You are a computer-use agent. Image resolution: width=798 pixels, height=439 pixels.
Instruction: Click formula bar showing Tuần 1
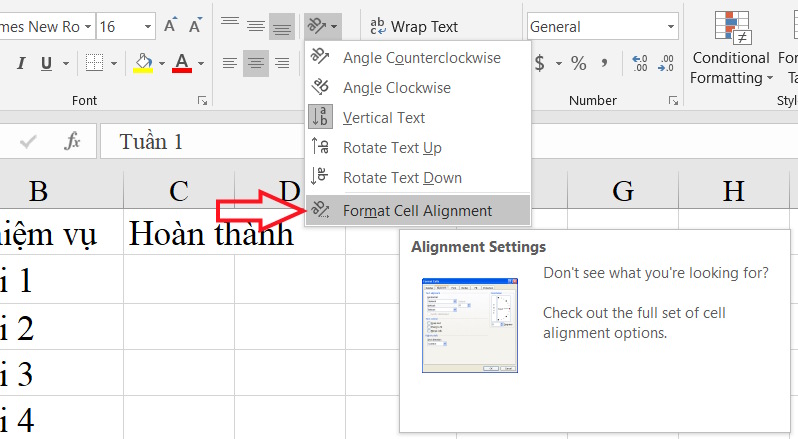click(x=448, y=141)
